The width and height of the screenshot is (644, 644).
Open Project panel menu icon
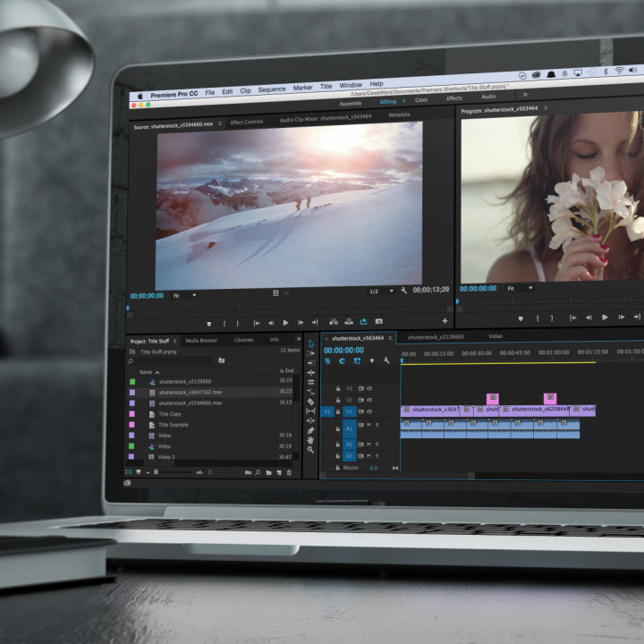pos(175,342)
